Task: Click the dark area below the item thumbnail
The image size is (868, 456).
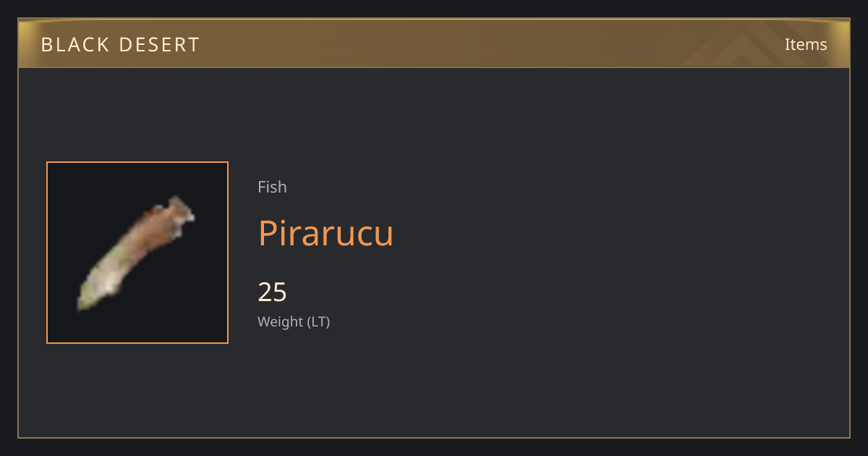Action: tap(137, 389)
